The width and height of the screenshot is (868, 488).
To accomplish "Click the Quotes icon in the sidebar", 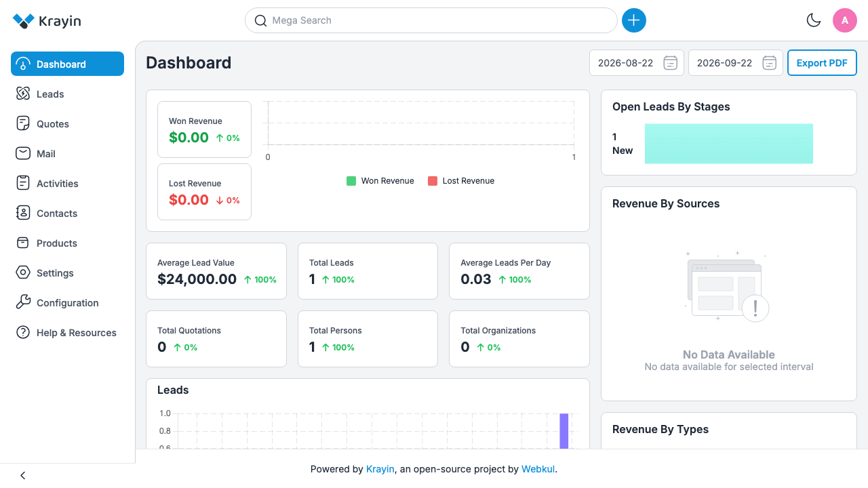I will click(23, 123).
